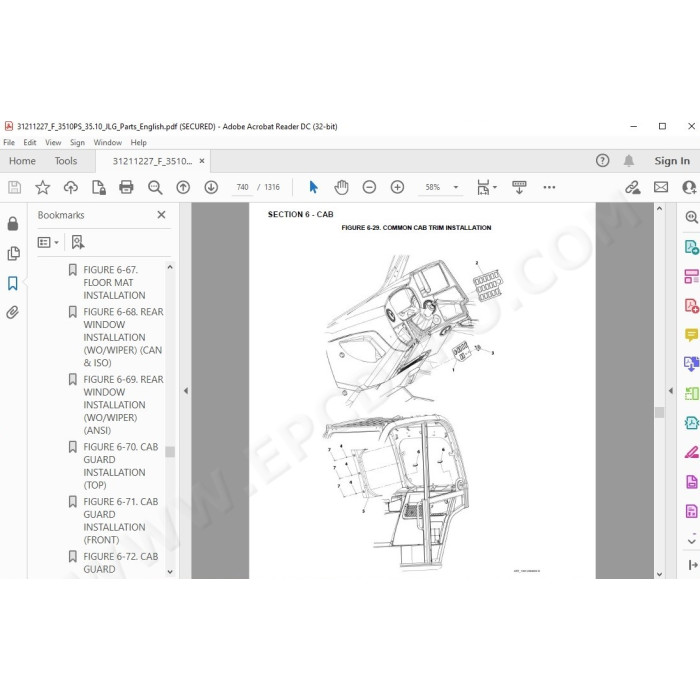Screen dimensions: 700x700
Task: Open the File menu
Action: (9, 142)
